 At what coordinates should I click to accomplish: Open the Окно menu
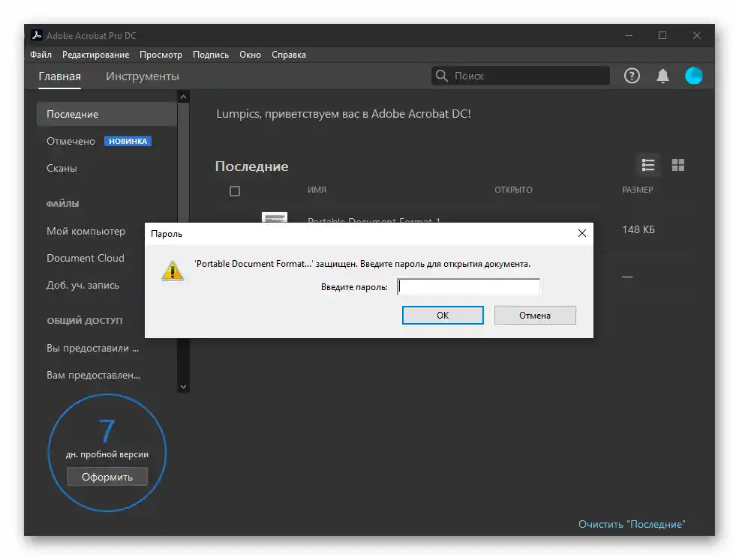251,55
